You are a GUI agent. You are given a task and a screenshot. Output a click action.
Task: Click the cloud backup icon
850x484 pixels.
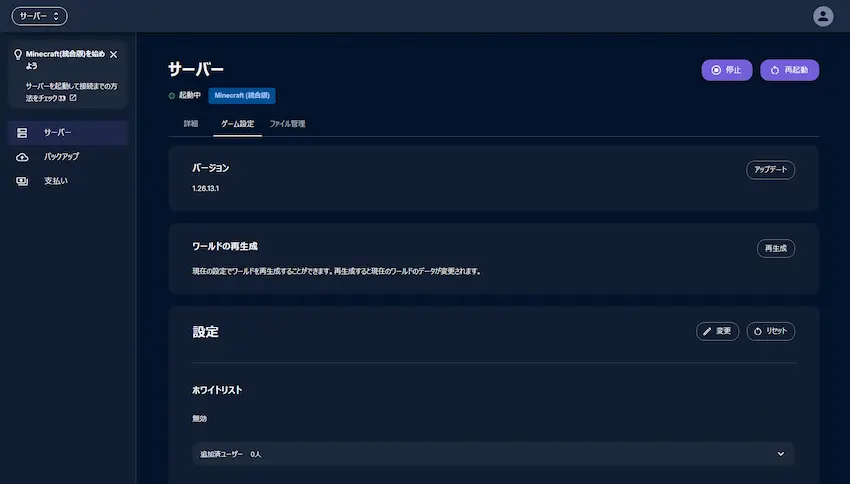coord(22,157)
